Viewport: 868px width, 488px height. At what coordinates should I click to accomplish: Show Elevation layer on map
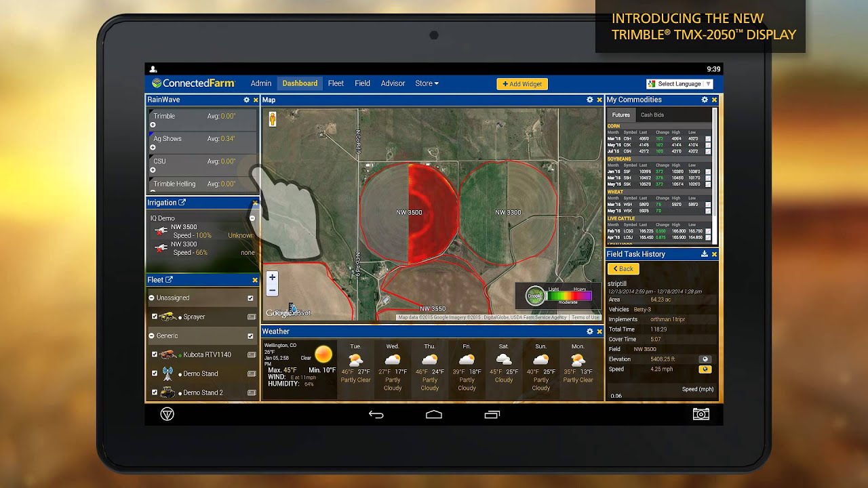click(x=705, y=359)
